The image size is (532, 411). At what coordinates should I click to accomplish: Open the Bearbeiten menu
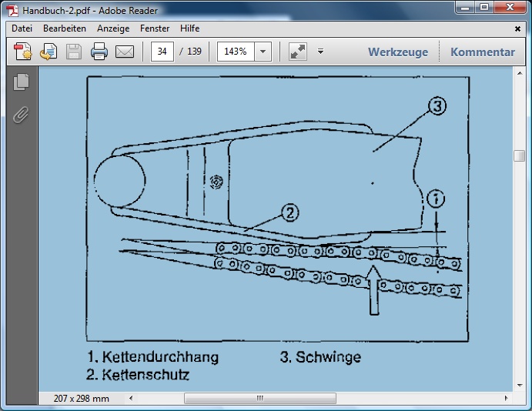tap(65, 28)
